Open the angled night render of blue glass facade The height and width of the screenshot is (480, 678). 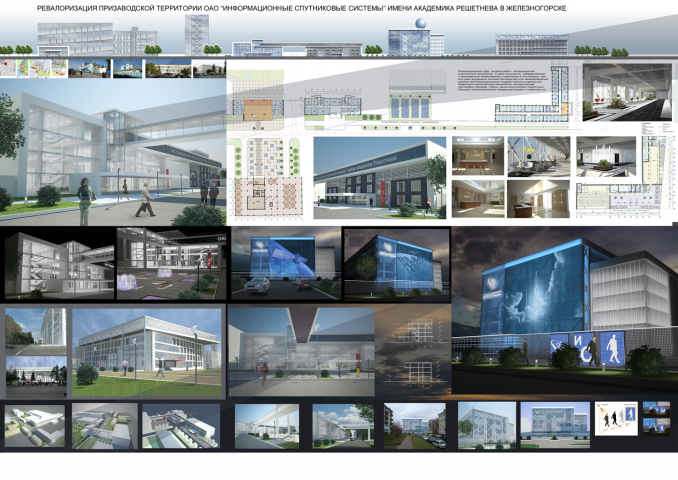click(x=397, y=265)
